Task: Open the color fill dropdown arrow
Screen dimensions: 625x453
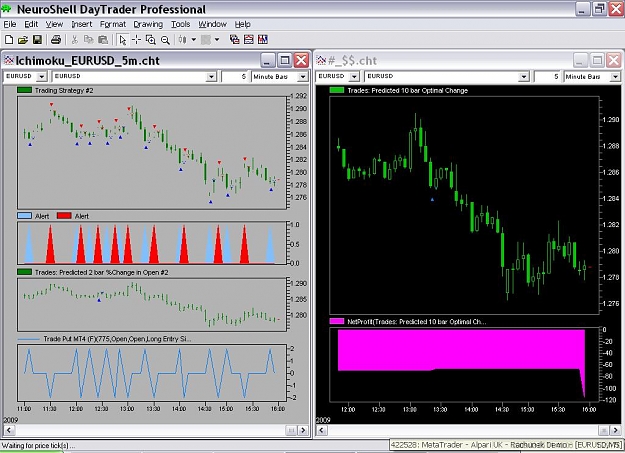Action: pos(217,39)
